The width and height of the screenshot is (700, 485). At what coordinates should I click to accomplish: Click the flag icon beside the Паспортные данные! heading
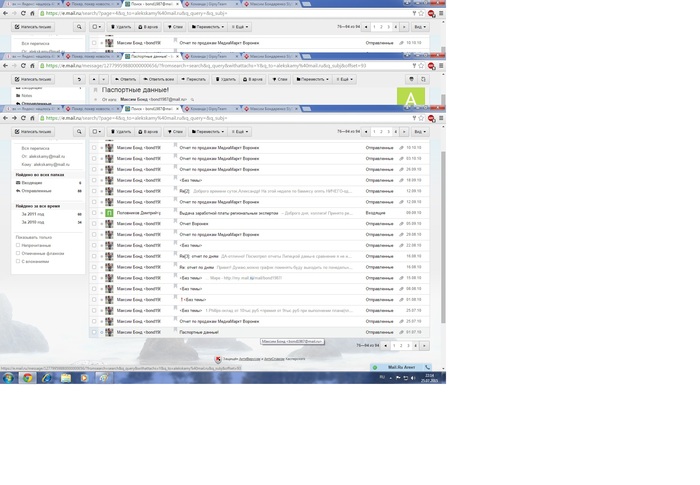[95, 90]
